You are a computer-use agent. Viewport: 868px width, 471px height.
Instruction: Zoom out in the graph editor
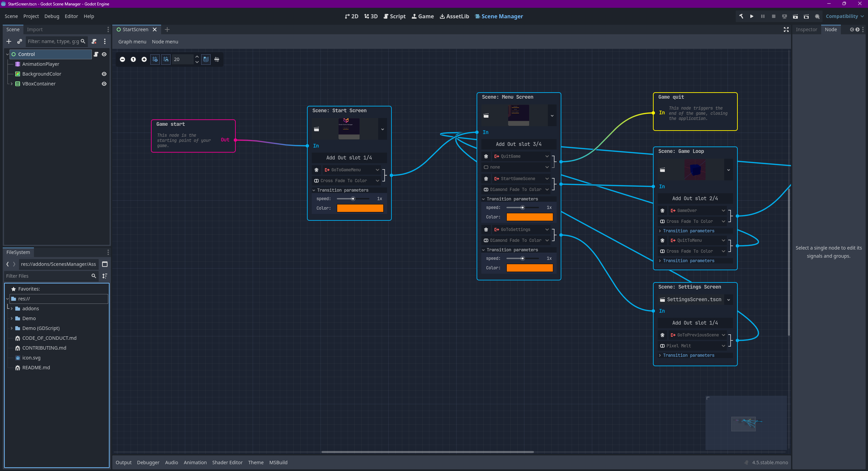(122, 59)
